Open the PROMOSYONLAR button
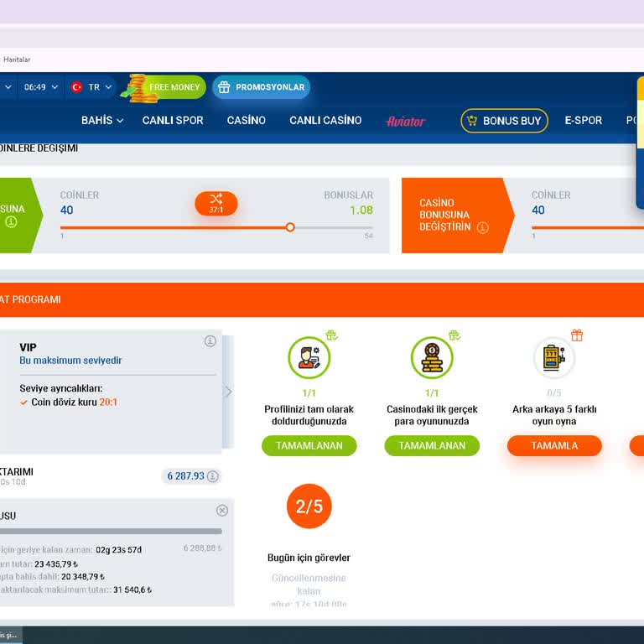The width and height of the screenshot is (644, 644). [261, 87]
